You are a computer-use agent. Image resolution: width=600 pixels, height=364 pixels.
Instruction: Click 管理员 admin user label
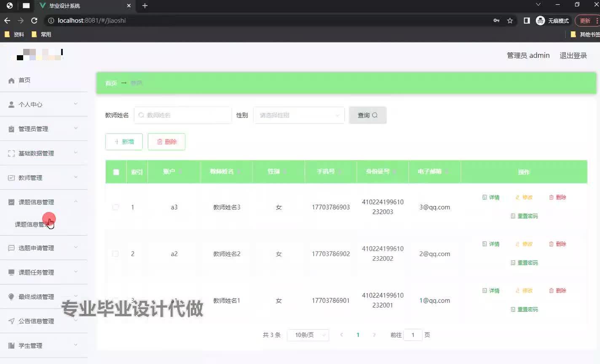528,56
